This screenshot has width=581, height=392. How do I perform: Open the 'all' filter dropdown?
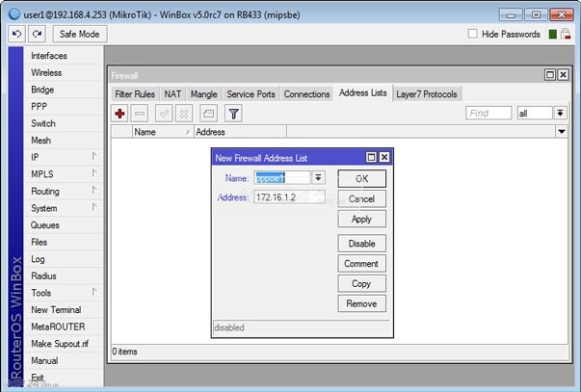(561, 114)
